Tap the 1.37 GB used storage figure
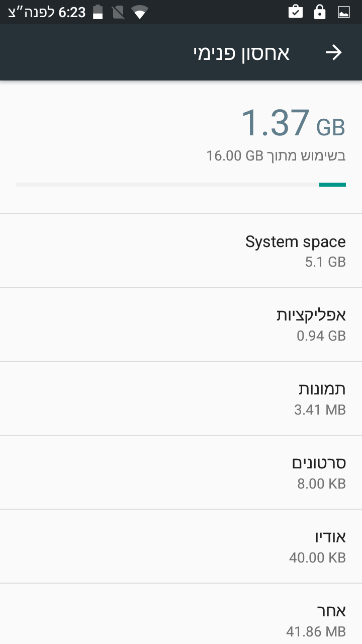Viewport: 362px width, 644px height. [293, 124]
